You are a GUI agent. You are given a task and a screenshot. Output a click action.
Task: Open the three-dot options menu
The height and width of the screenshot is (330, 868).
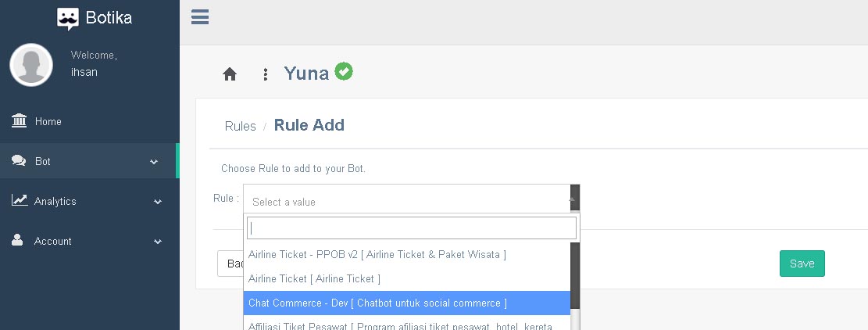point(266,74)
